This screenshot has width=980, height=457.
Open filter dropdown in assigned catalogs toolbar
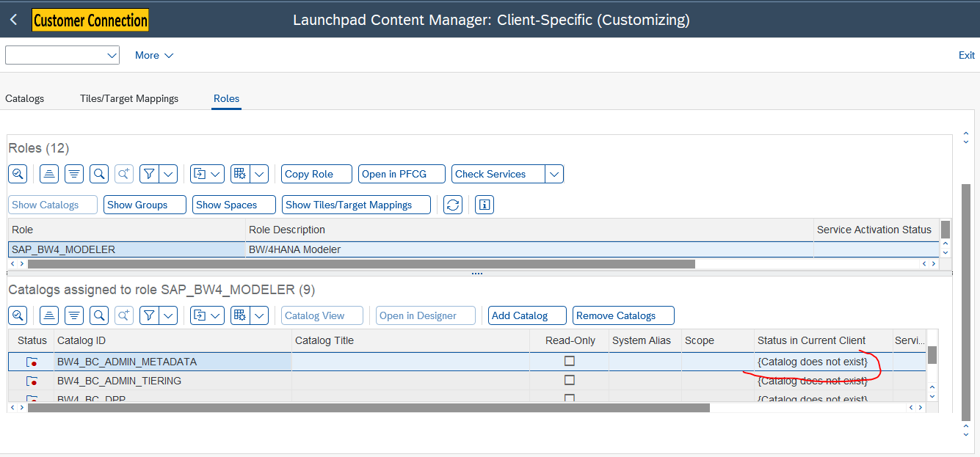tap(169, 315)
